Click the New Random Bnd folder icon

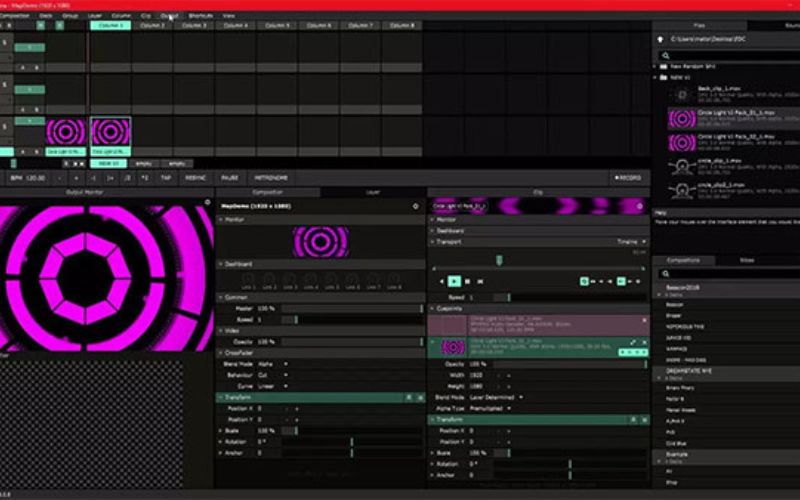(x=662, y=66)
